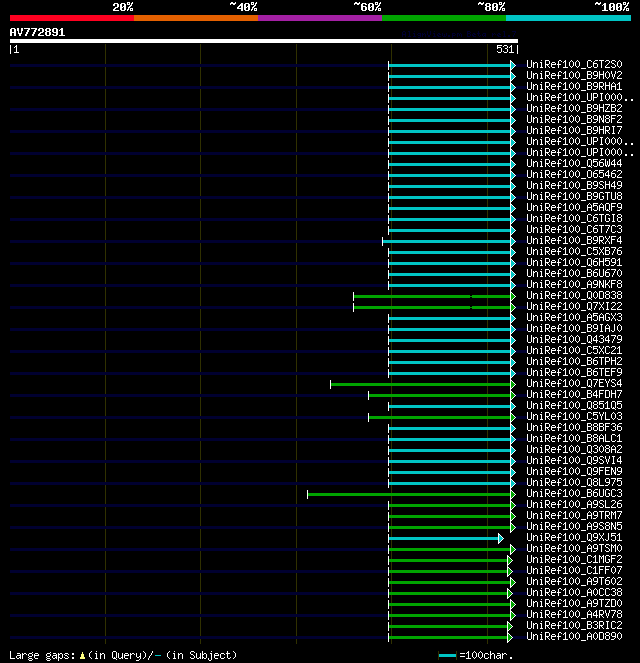Select the UniRef100_Q7EYS4 label

[574, 383]
